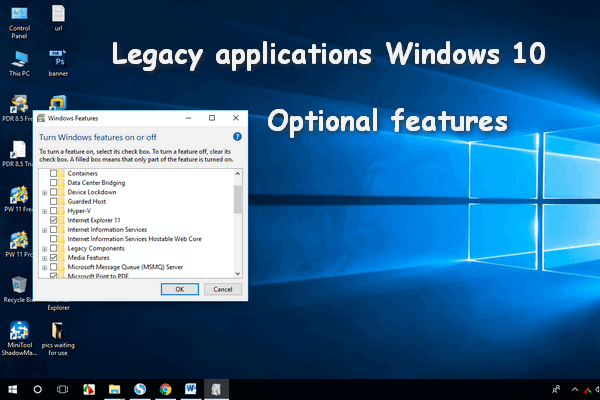The height and width of the screenshot is (400, 600).
Task: Click the features list scrollbar thumb
Action: [238, 199]
